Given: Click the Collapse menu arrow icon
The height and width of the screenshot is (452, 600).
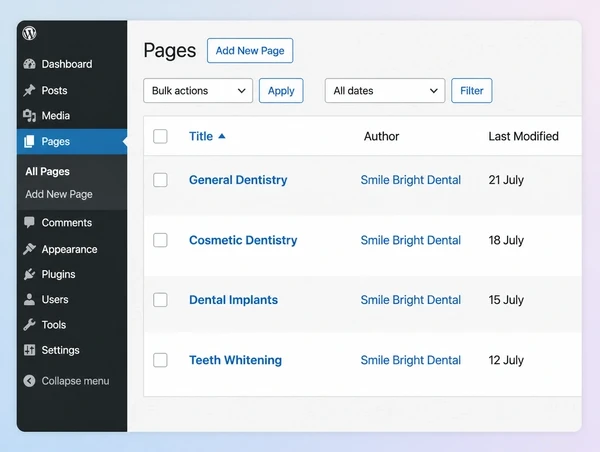Looking at the screenshot, I should pos(29,381).
